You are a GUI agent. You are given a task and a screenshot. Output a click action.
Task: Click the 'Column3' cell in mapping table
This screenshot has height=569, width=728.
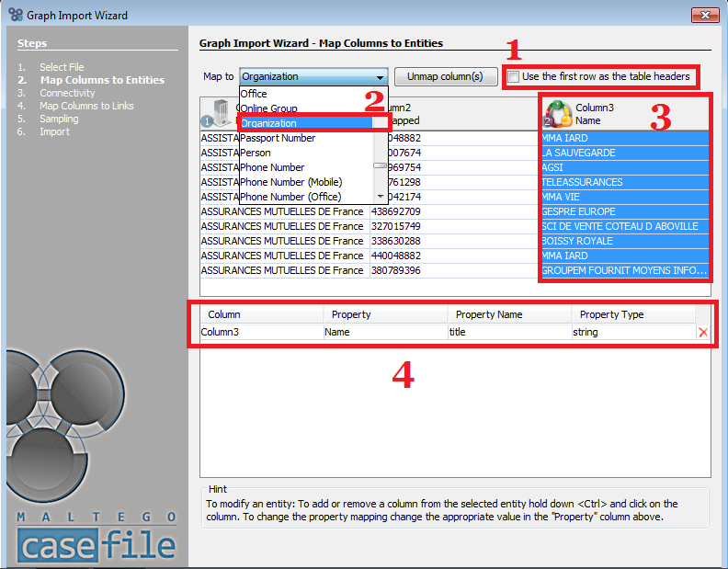tap(262, 332)
